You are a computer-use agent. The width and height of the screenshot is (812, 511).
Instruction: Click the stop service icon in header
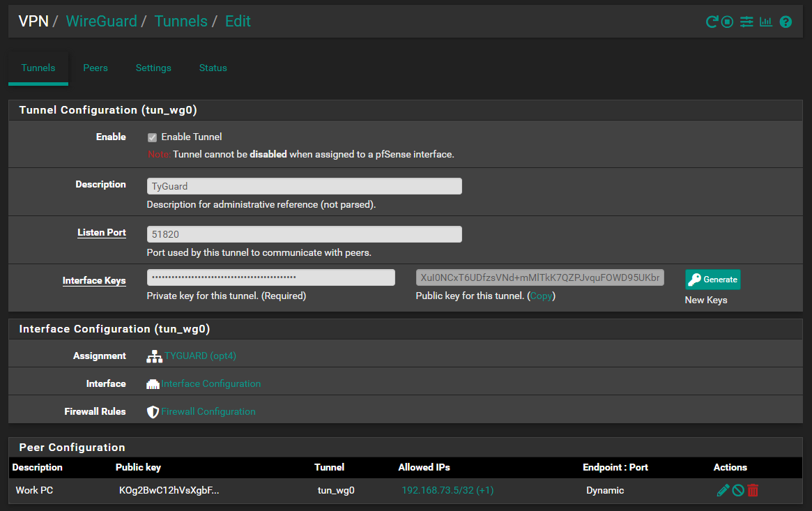728,22
